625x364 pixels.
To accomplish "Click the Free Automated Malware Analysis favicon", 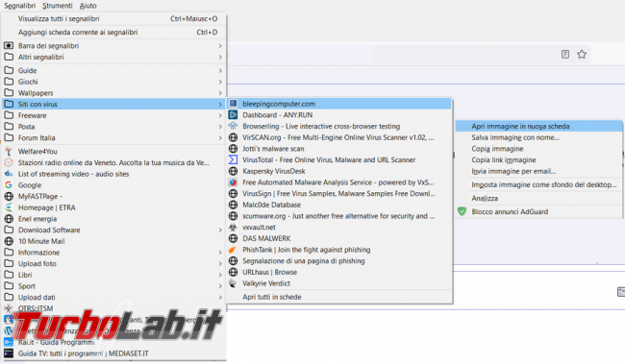I will pyautogui.click(x=234, y=182).
